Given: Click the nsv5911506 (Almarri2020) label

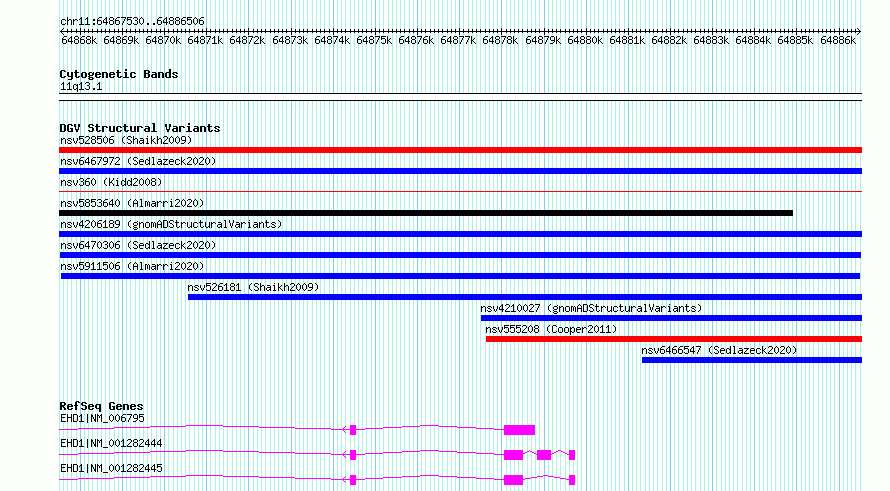Looking at the screenshot, I should 132,266.
